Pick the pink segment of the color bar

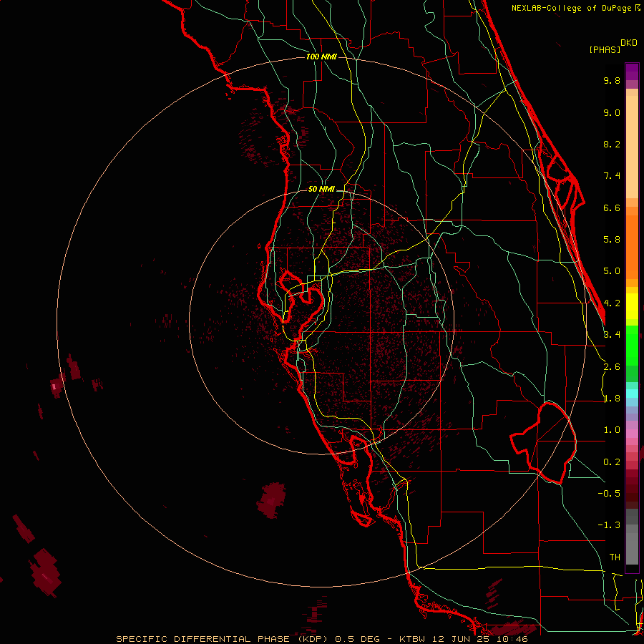[x=632, y=434]
